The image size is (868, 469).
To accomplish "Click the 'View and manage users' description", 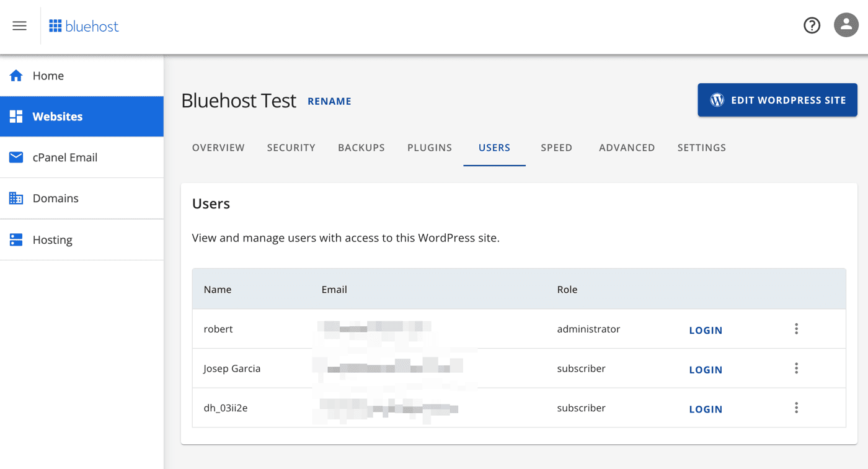I will 346,238.
